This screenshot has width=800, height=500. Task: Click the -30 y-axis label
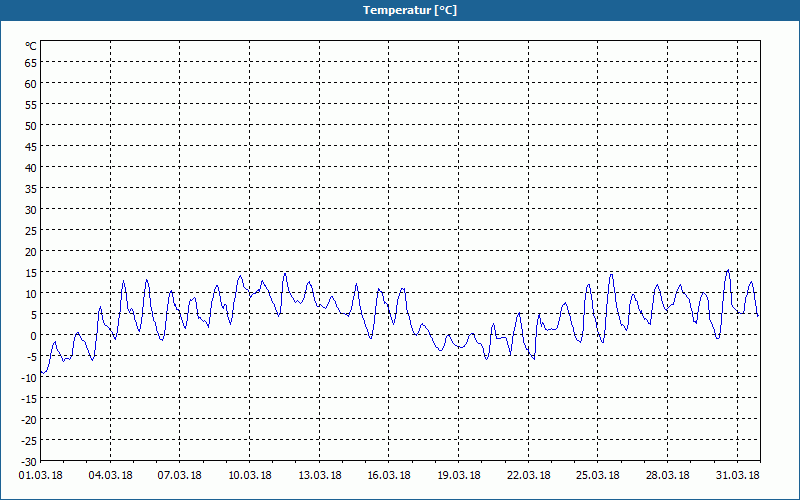[29, 462]
